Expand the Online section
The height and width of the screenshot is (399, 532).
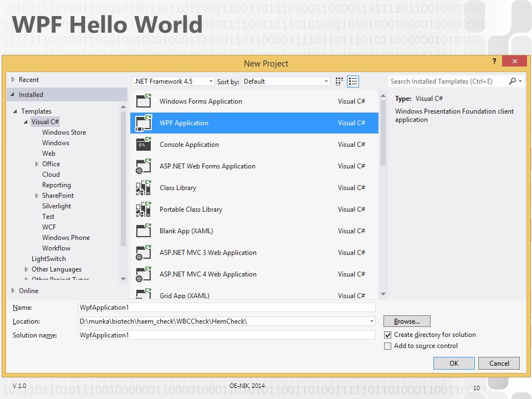[13, 290]
